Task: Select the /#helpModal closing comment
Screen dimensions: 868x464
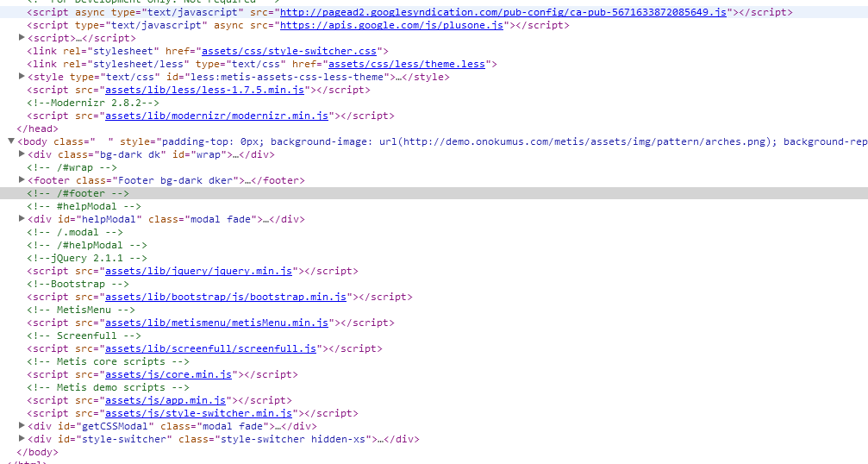Action: click(x=87, y=245)
